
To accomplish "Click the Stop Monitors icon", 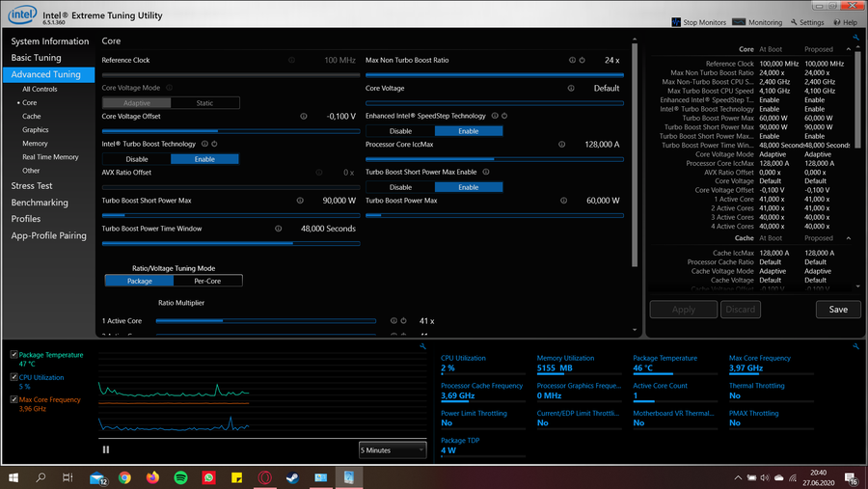I will (x=676, y=22).
